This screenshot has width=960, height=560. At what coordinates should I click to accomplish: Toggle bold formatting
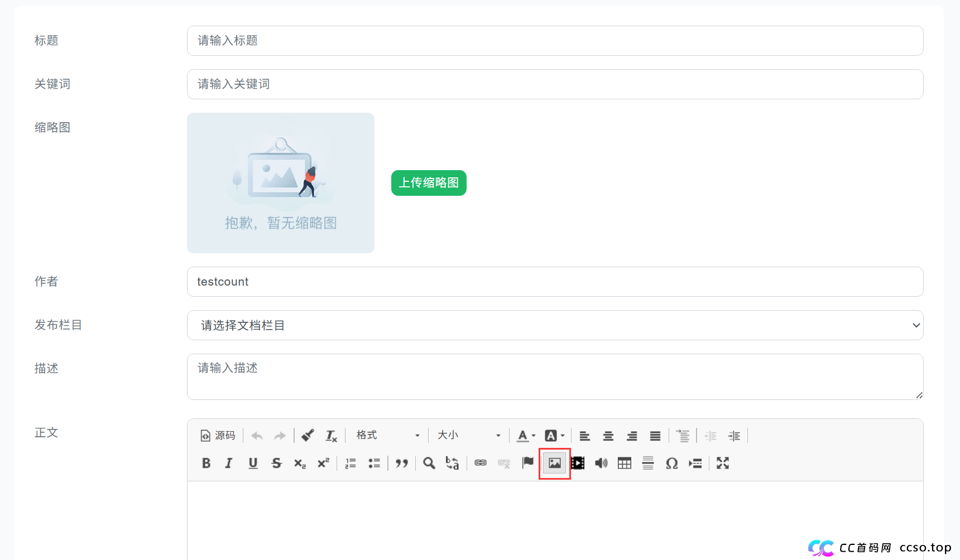click(206, 463)
